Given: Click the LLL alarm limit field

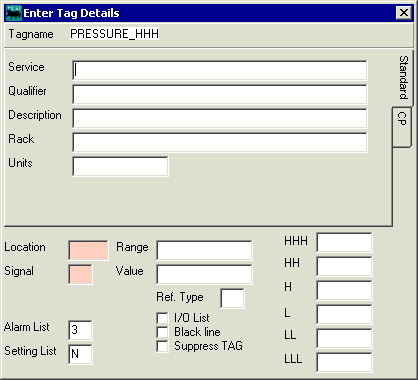Looking at the screenshot, I should (344, 362).
